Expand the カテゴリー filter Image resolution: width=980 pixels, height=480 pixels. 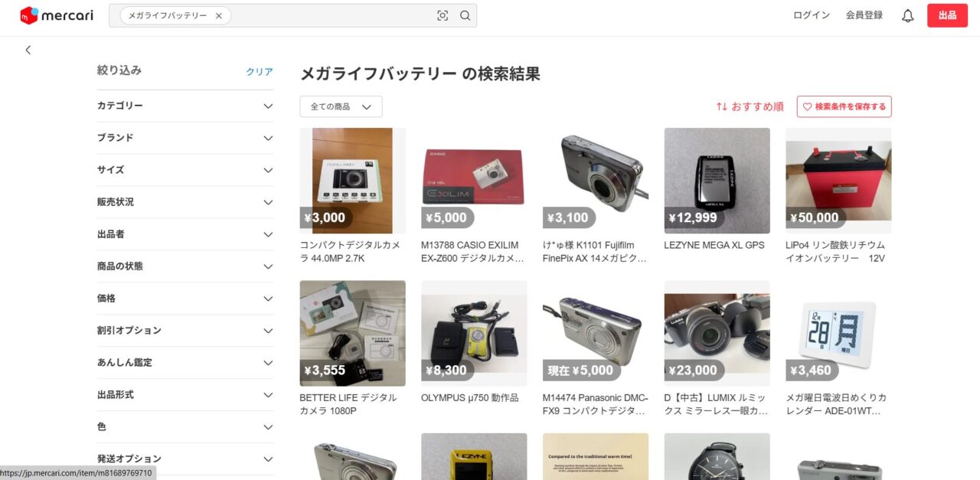click(185, 106)
